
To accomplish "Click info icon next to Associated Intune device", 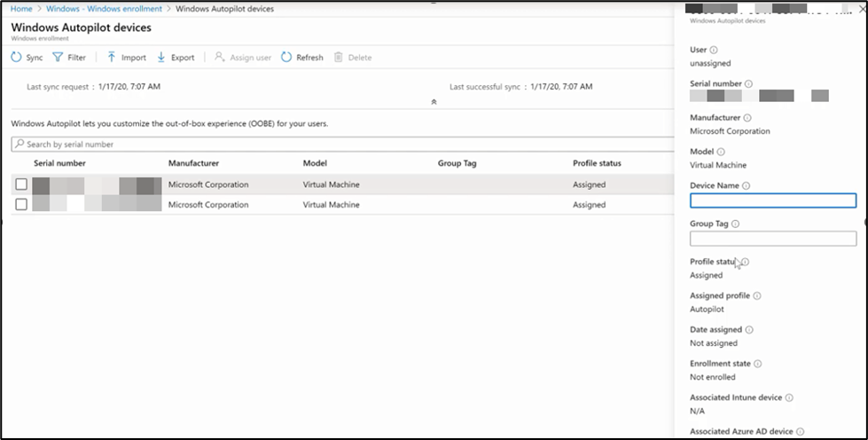I will click(x=789, y=397).
